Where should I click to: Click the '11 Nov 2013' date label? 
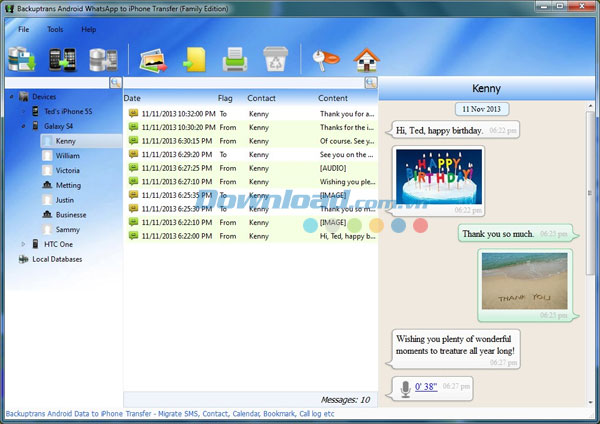click(x=481, y=109)
